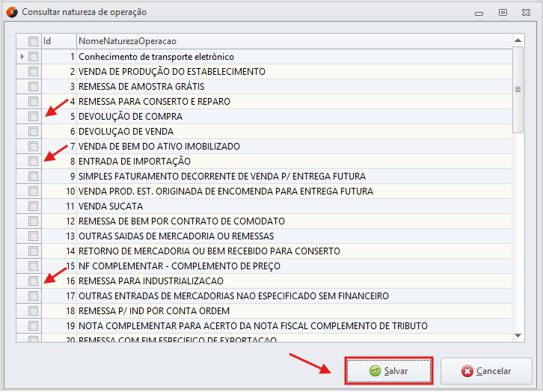This screenshot has height=392, width=543.
Task: Check the box for REMESSA PARA INDUSTRIALIZACAO
Action: 33,281
